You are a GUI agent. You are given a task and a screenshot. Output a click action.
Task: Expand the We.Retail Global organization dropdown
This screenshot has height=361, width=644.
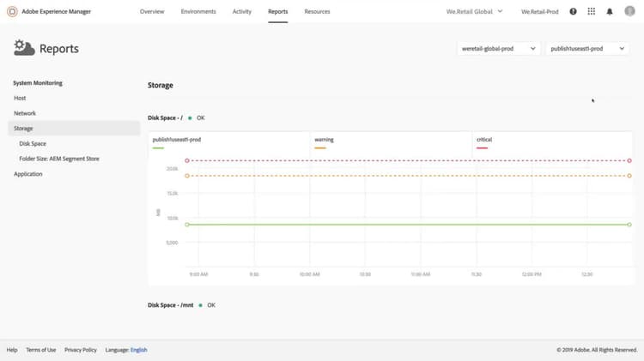coord(476,11)
